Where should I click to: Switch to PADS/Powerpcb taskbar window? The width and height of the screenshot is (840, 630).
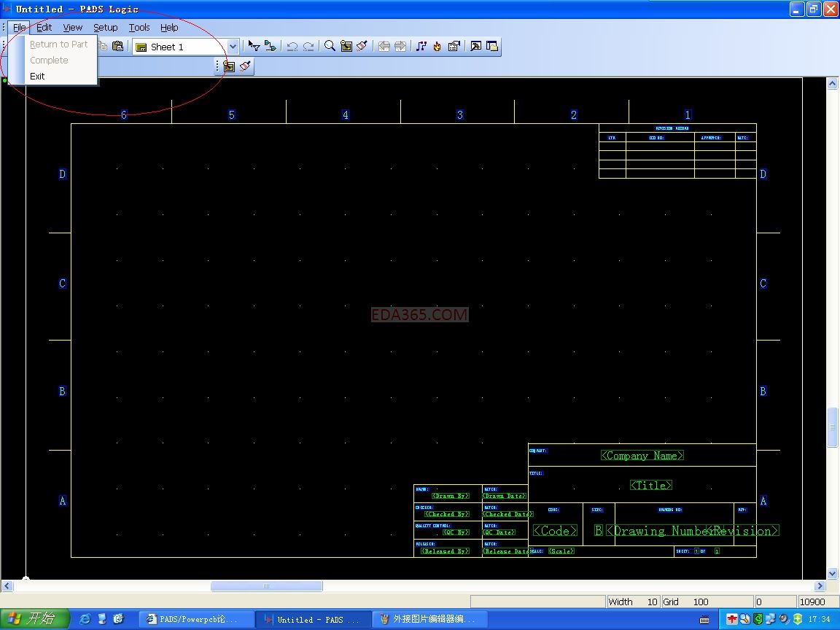(195, 619)
